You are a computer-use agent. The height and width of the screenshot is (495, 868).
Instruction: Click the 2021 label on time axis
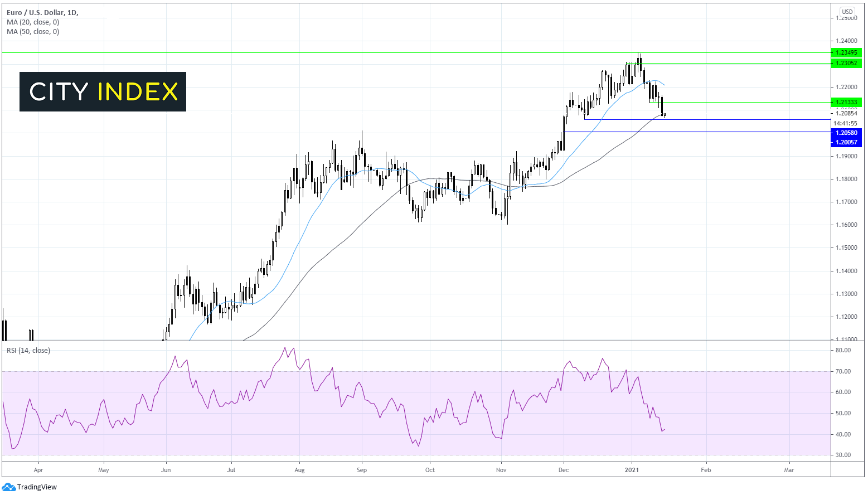pyautogui.click(x=632, y=470)
